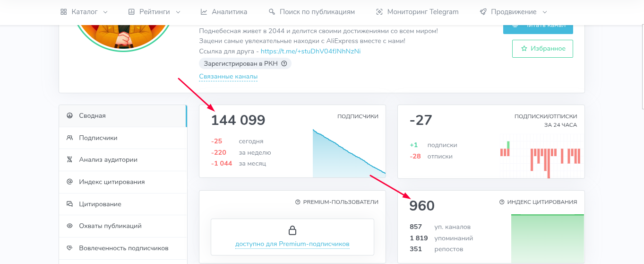
Task: Select Индекс цитирования in the sidebar
Action: [x=123, y=182]
